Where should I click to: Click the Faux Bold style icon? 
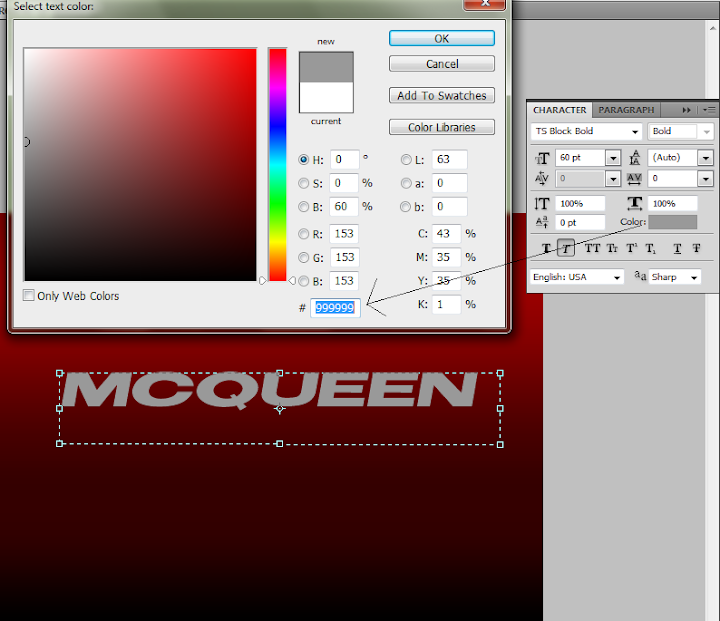(546, 248)
